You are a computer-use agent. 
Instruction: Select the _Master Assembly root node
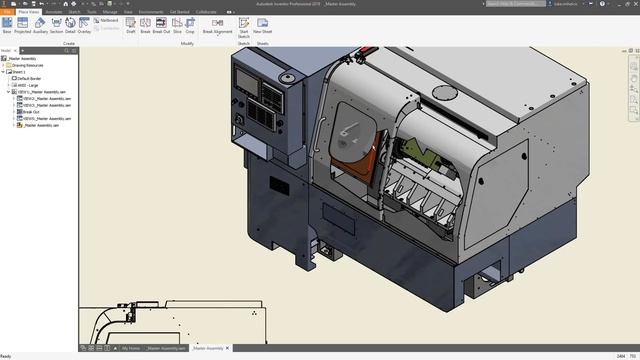[19, 59]
